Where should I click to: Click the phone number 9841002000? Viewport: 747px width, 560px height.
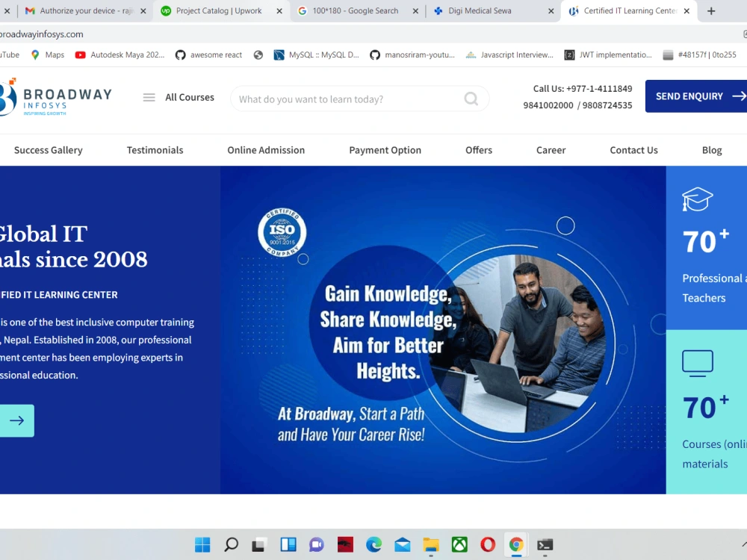[x=548, y=105]
